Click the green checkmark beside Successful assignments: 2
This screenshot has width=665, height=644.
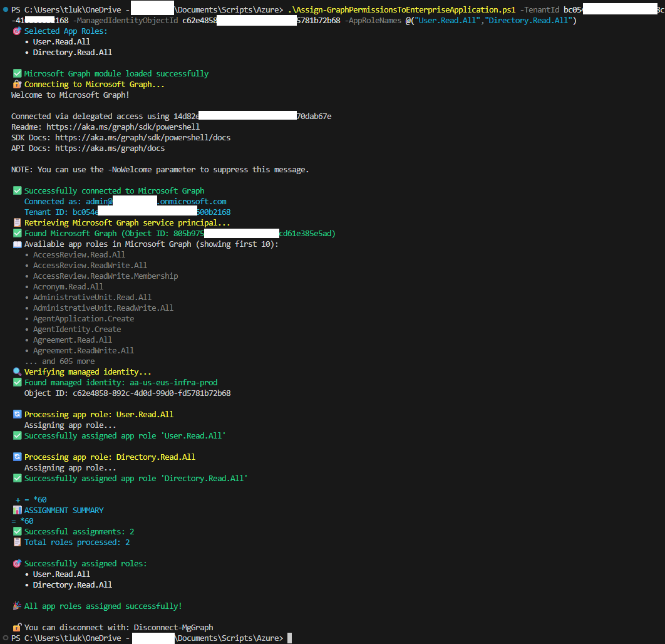click(17, 532)
